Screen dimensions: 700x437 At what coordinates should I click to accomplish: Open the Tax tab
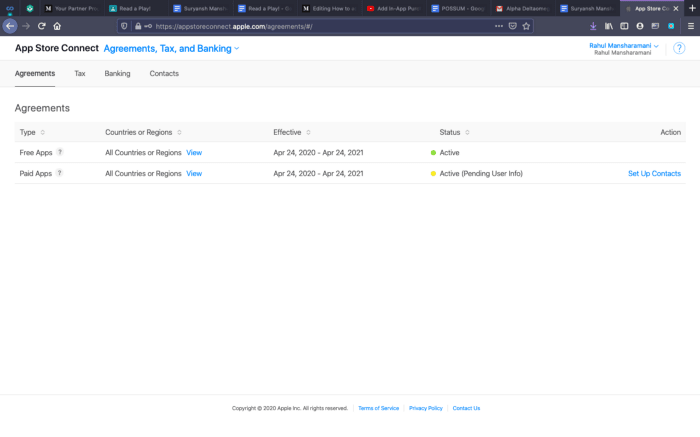coord(80,74)
